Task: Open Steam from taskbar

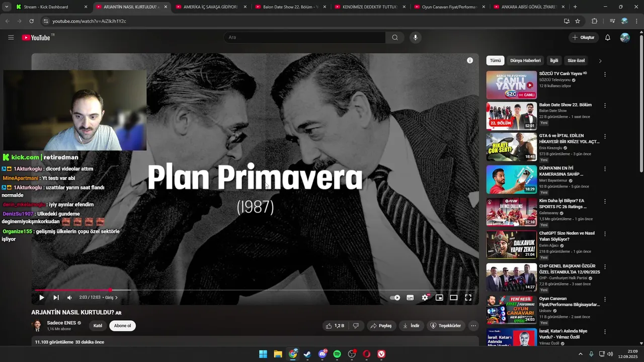Action: point(307,354)
